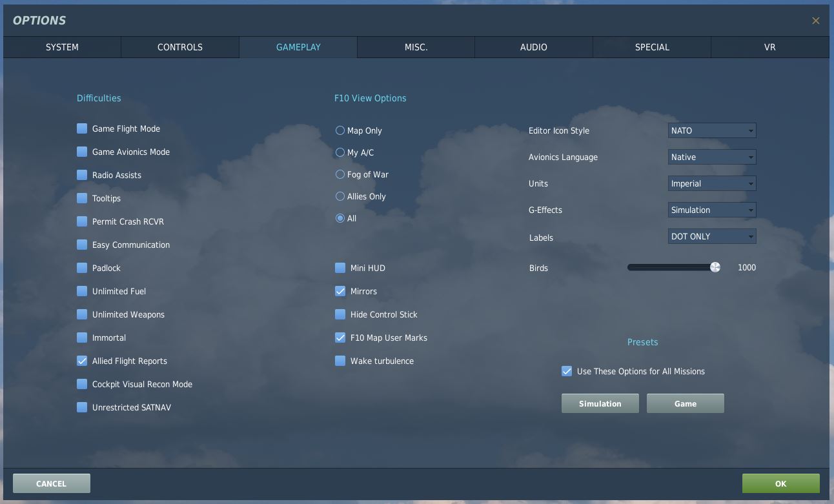Toggle Game Avionics Mode checkbox
834x504 pixels.
click(82, 152)
